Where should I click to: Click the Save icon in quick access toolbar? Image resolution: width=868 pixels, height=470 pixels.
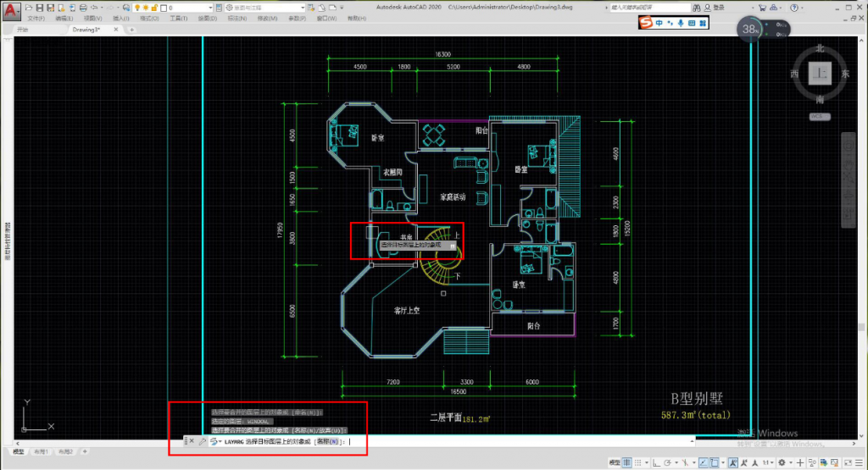click(39, 8)
